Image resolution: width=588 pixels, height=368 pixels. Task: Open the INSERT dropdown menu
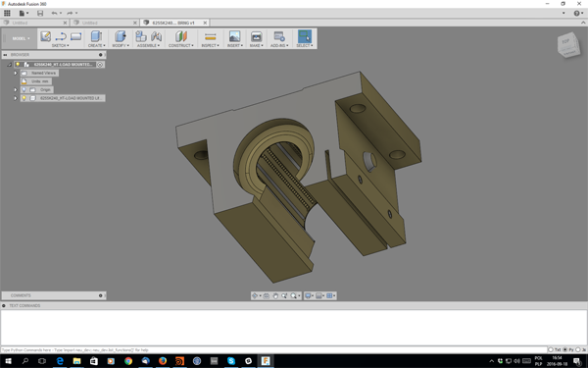[235, 45]
